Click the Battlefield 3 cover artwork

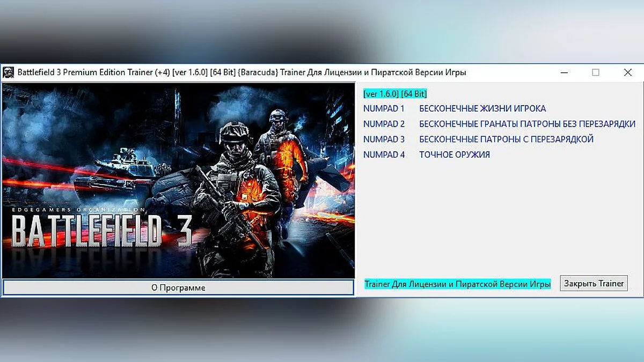click(178, 180)
